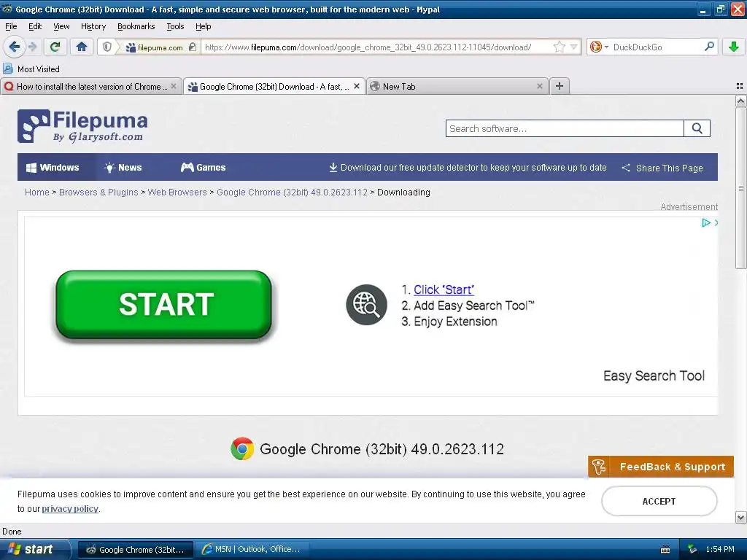Open the History menu
The image size is (747, 560).
point(93,26)
